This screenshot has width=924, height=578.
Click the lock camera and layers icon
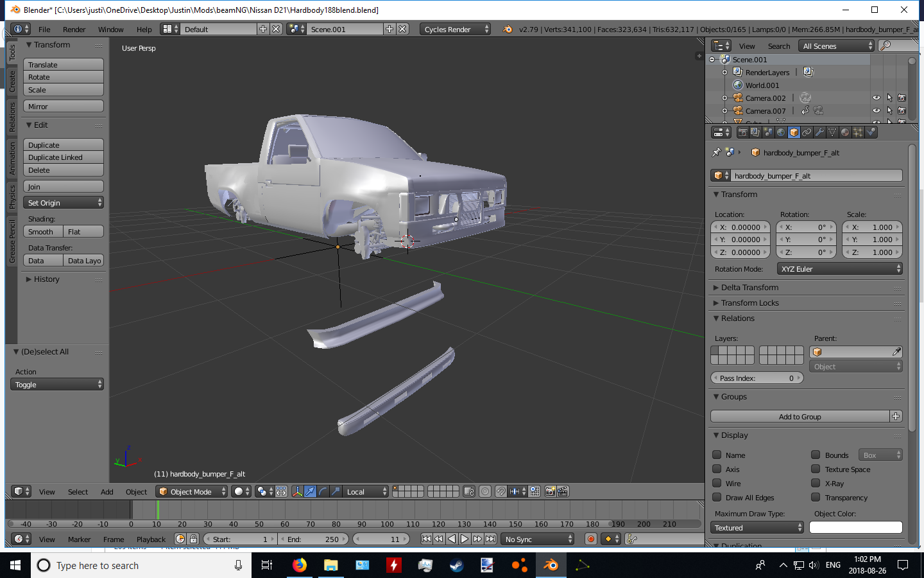(x=469, y=491)
